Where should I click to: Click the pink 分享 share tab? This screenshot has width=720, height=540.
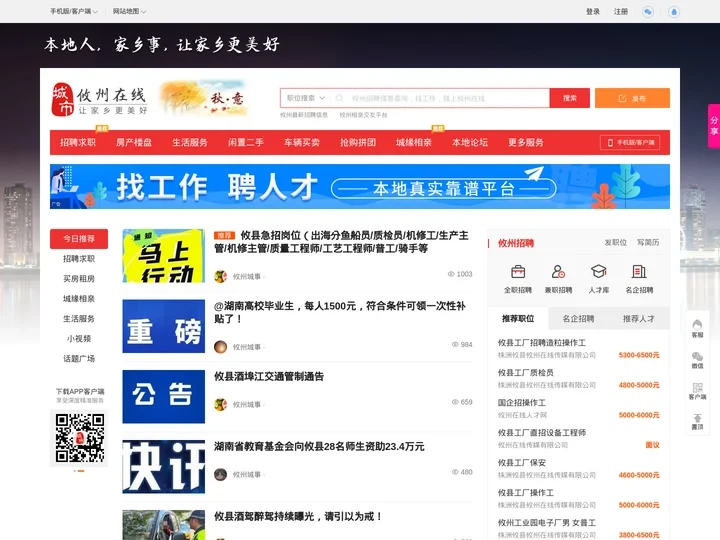tap(714, 126)
